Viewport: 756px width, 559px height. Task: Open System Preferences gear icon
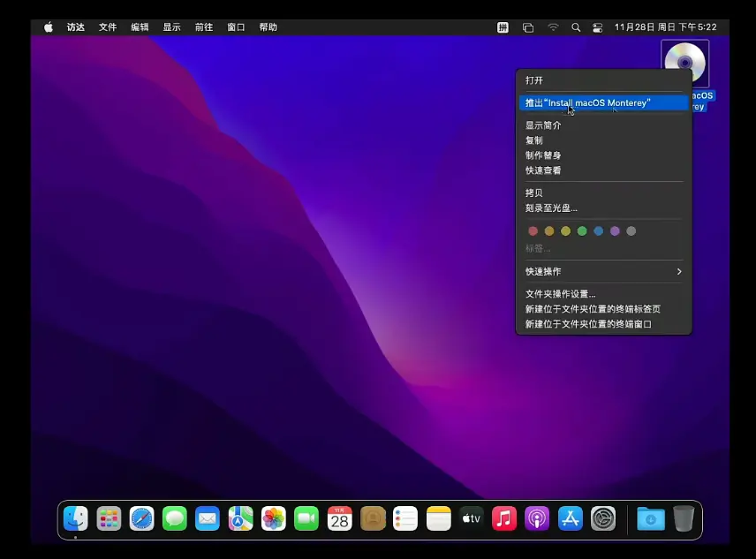(603, 518)
